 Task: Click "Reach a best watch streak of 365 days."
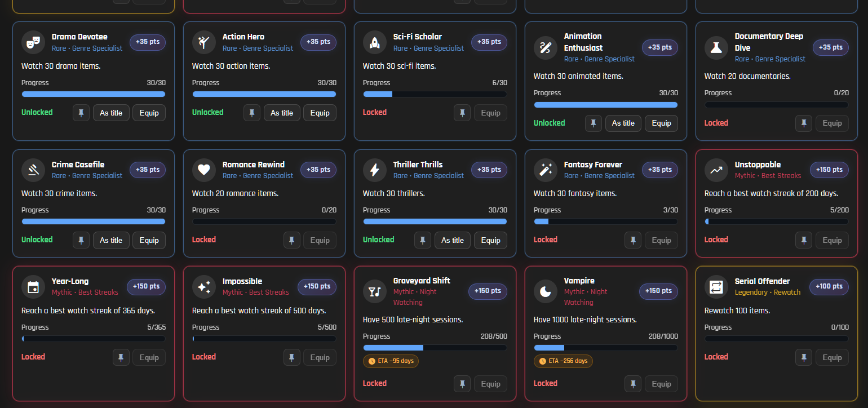(x=88, y=311)
